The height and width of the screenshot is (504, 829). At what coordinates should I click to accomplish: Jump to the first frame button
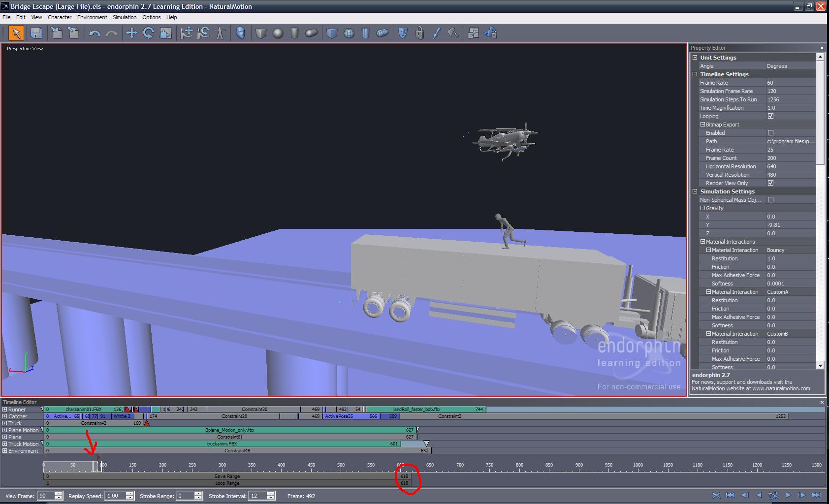(x=730, y=496)
